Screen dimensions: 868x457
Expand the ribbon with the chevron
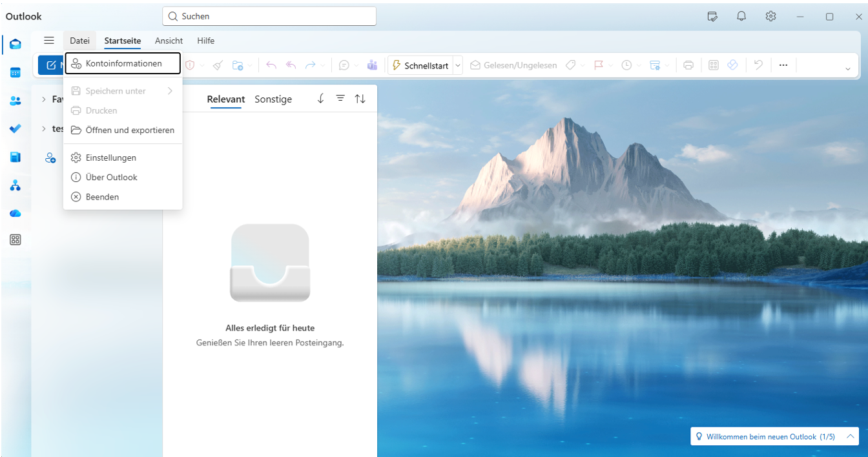click(x=848, y=68)
